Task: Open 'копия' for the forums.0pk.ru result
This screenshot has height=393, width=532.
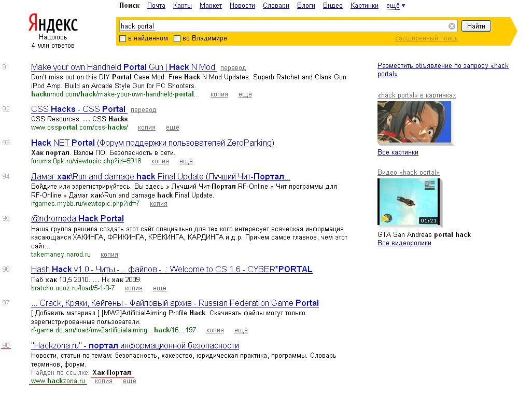Action: click(160, 161)
